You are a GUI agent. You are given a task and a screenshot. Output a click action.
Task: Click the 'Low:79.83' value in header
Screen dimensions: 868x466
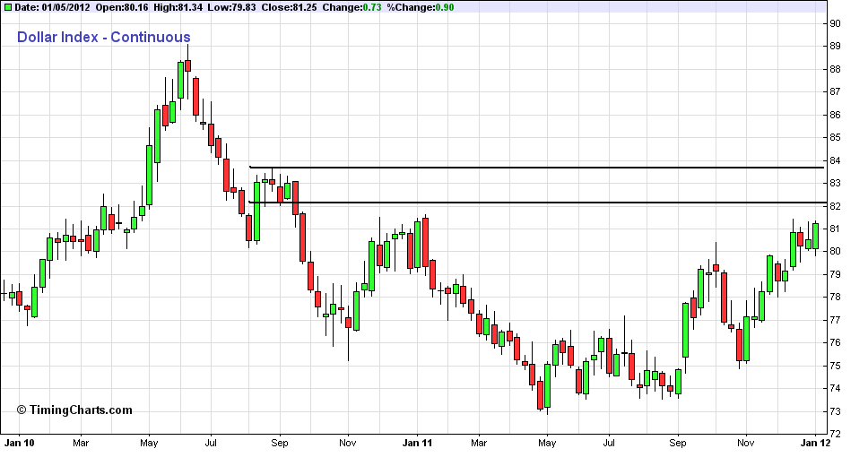(231, 7)
